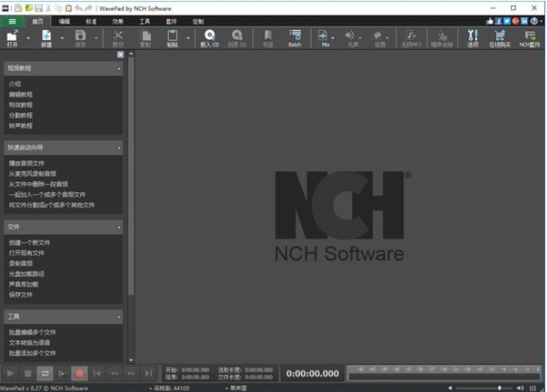Screen dimensions: 547x392
Task: Open the Batch converter tool
Action: 294,38
